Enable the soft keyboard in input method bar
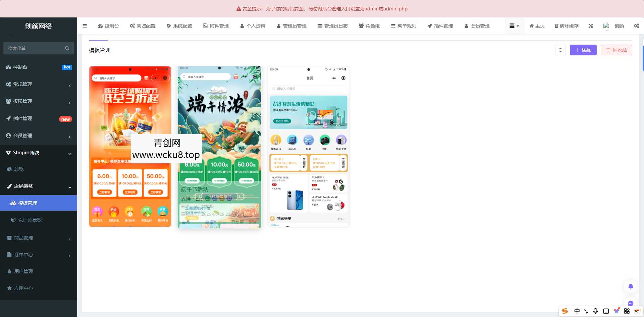The image size is (644, 317). (x=606, y=311)
